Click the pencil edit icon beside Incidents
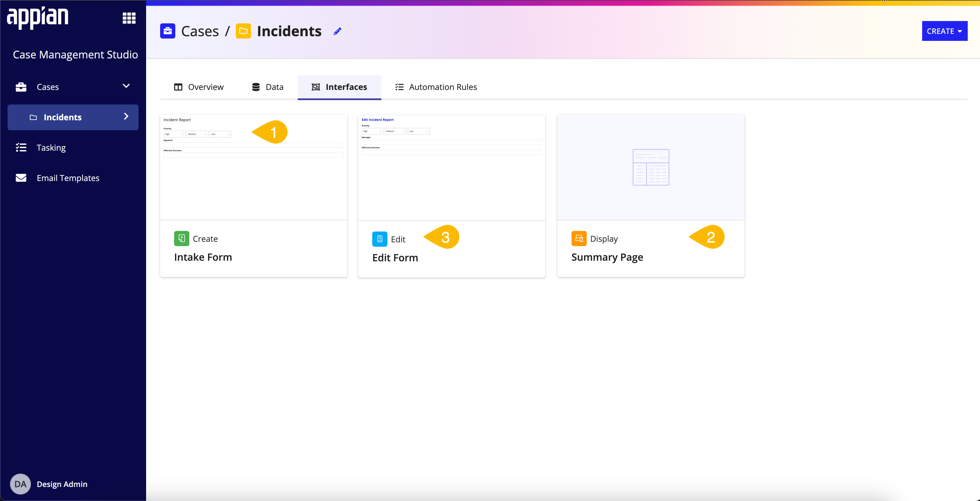The width and height of the screenshot is (980, 501). click(x=337, y=31)
